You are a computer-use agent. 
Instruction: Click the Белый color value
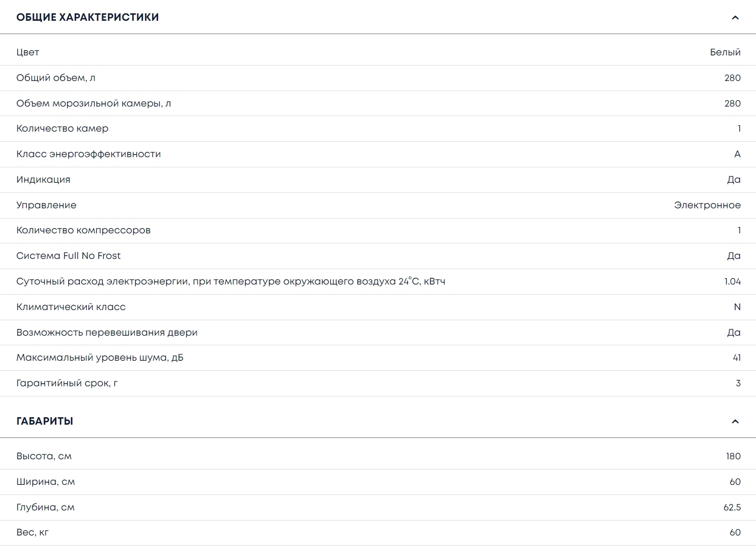725,52
